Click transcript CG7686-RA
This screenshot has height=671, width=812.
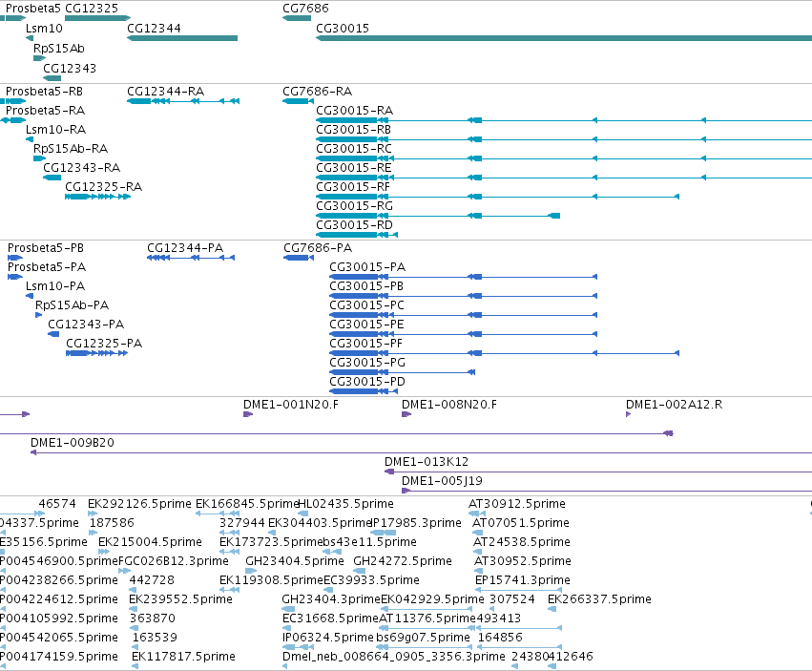click(317, 92)
